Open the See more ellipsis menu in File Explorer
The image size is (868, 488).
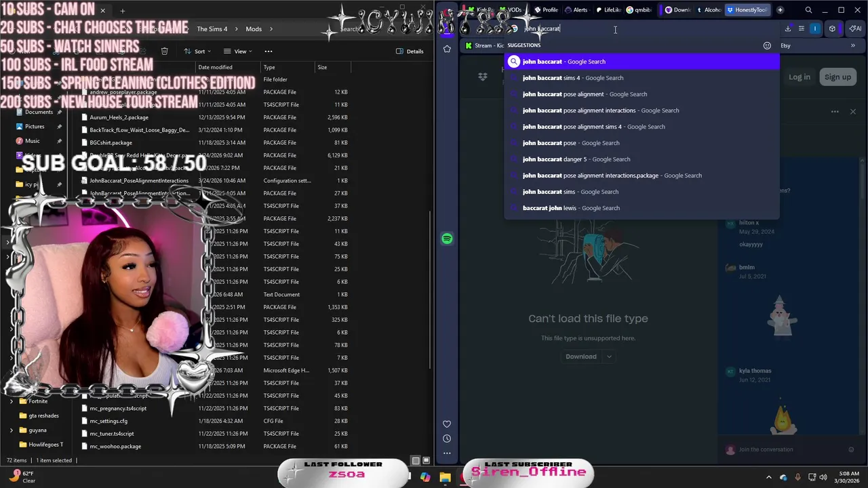[x=269, y=52]
